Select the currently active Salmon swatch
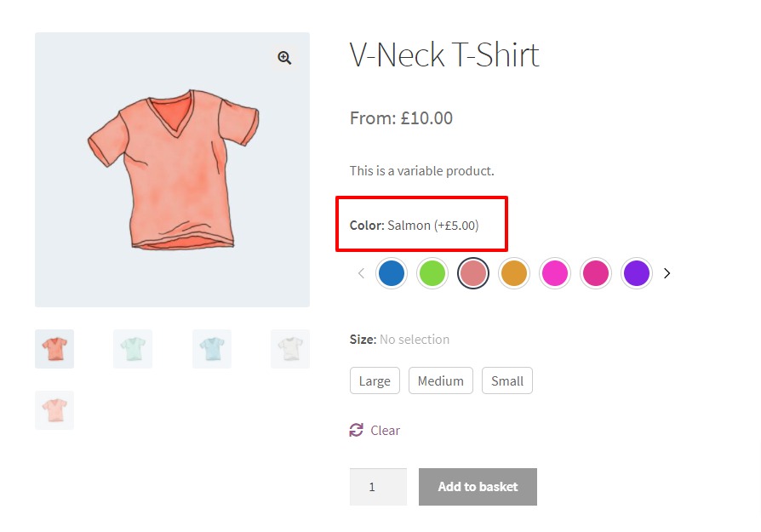The image size is (761, 532). 473,272
